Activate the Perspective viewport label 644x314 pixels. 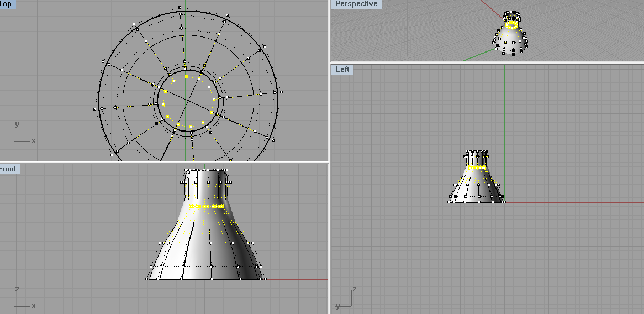point(356,4)
